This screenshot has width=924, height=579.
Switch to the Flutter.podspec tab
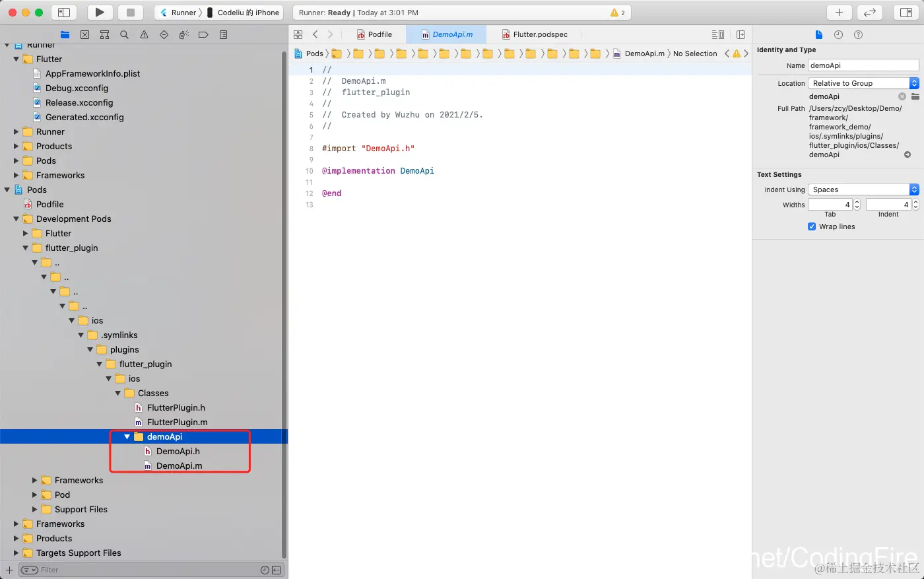(x=535, y=34)
